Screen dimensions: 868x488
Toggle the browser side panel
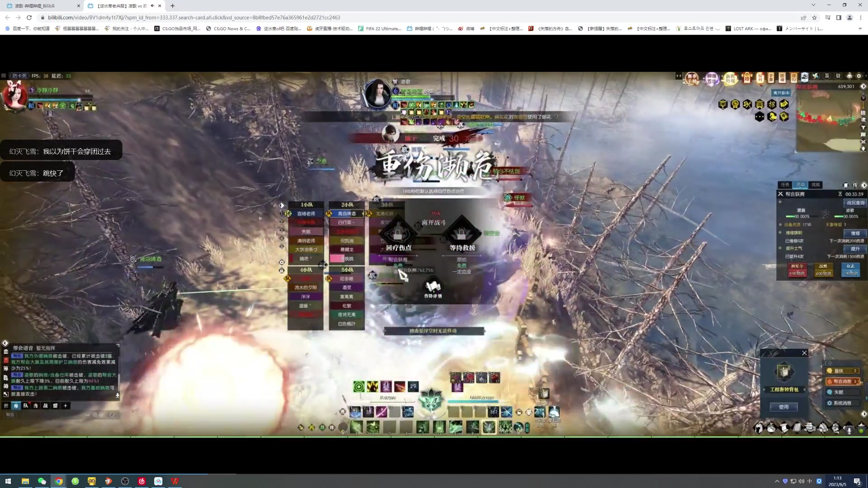click(839, 18)
